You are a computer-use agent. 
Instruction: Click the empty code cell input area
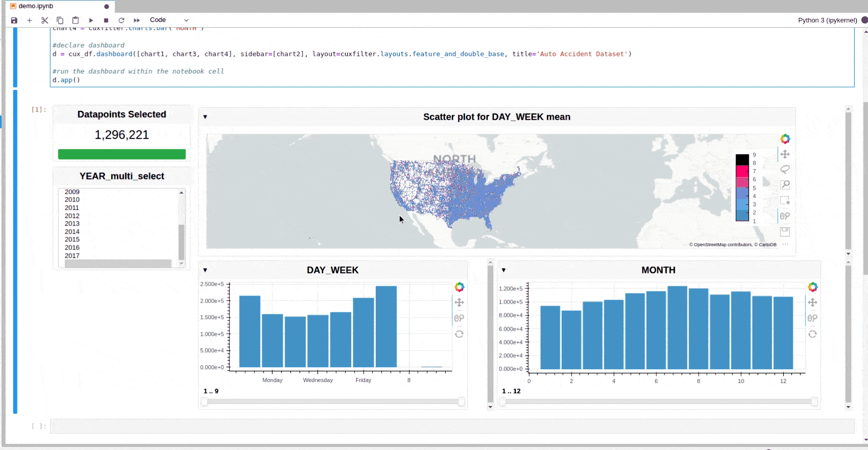(452, 426)
